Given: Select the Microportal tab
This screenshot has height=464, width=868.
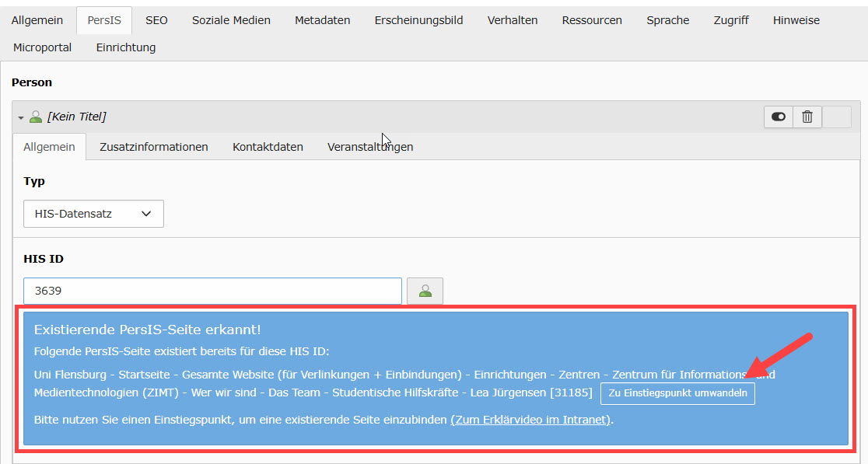Looking at the screenshot, I should point(43,47).
